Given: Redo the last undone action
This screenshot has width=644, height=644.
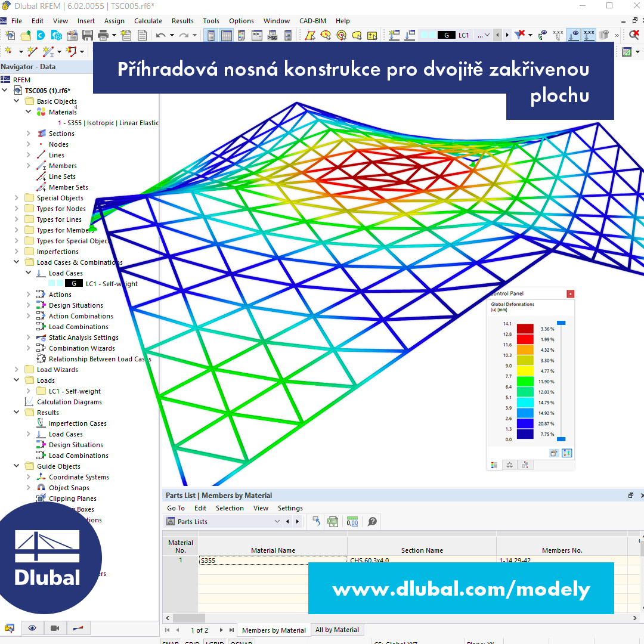Looking at the screenshot, I should coord(184,35).
